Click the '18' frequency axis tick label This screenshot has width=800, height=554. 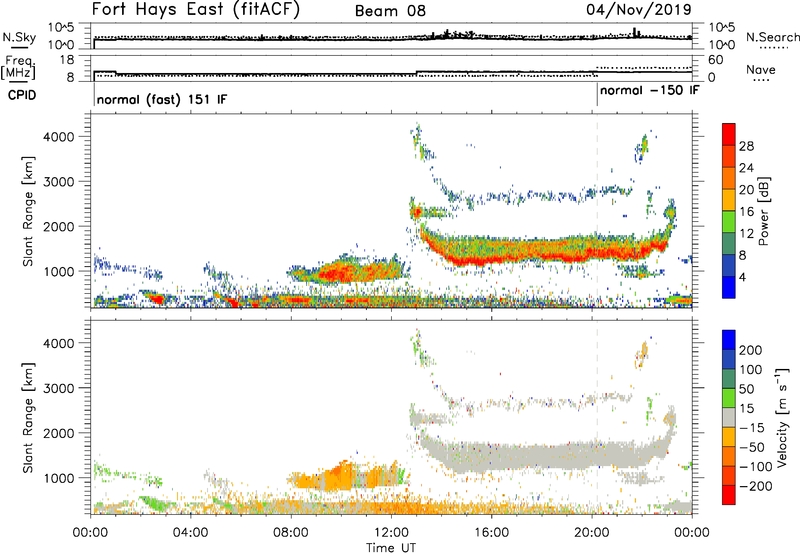67,60
